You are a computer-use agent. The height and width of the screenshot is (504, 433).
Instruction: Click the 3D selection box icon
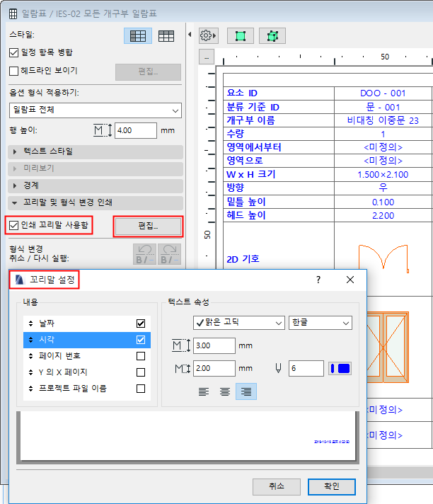click(x=272, y=35)
